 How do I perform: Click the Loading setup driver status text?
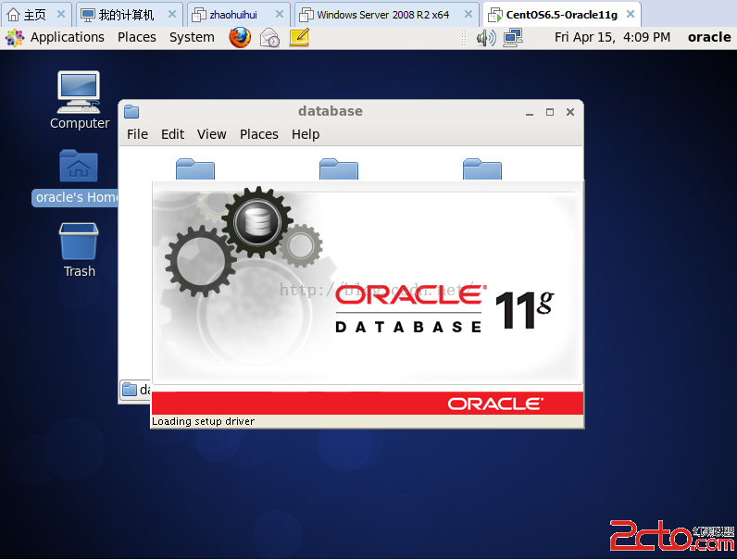pyautogui.click(x=203, y=421)
